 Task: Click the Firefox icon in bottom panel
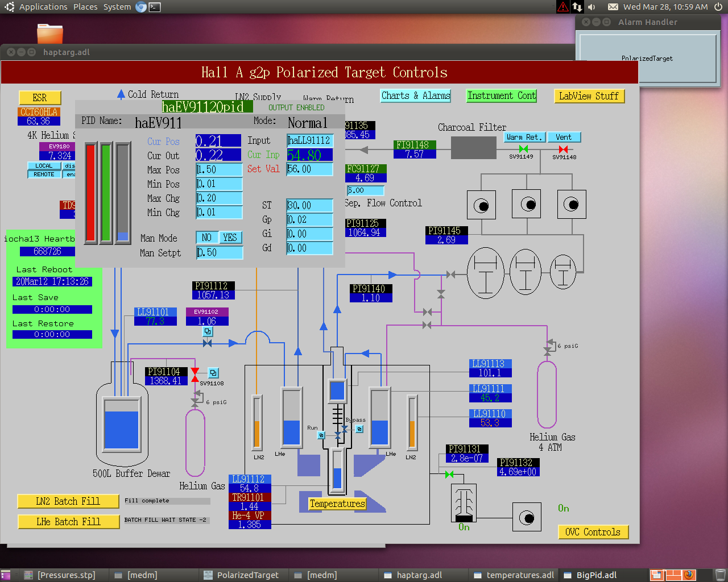click(x=689, y=575)
